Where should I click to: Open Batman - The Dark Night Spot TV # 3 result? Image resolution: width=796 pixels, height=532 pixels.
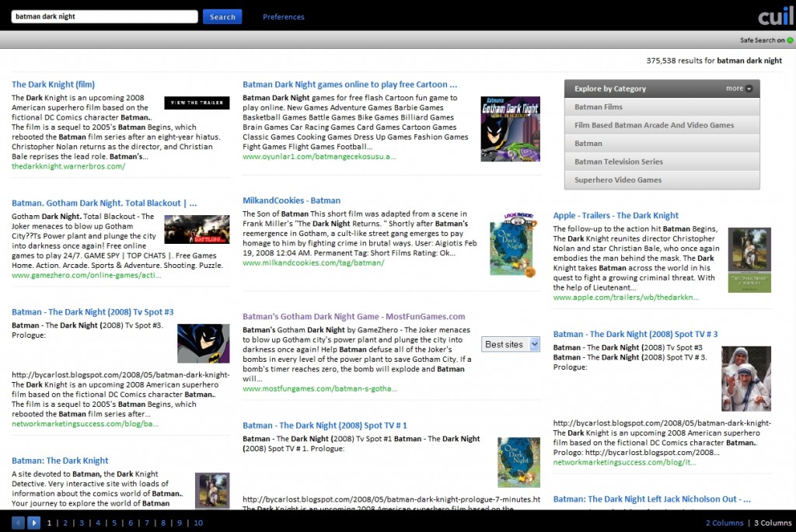coord(636,334)
